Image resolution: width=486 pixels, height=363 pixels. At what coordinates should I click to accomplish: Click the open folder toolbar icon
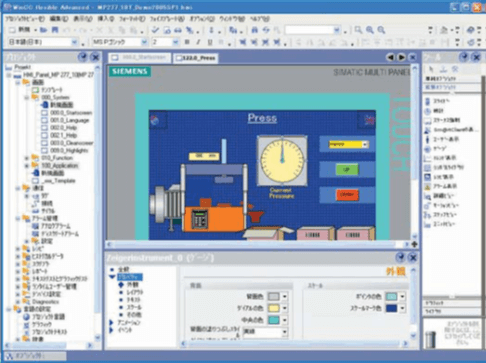tap(43, 30)
